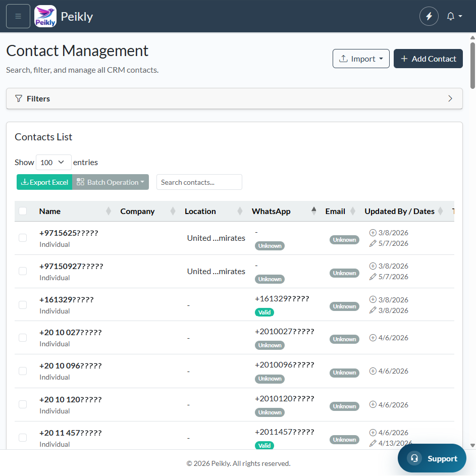This screenshot has height=476, width=476.
Task: Select the +97150927????? contact checkbox
Action: 23,271
